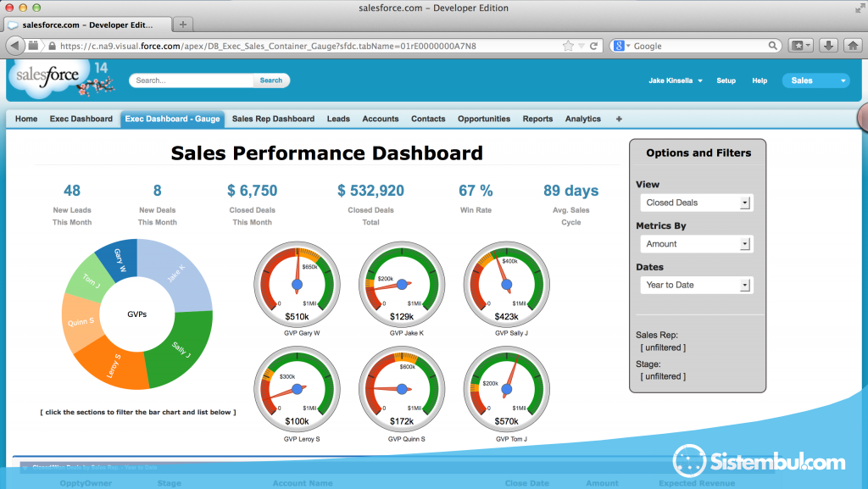Expand the Jake Kinsella user menu
The width and height of the screenshot is (868, 489).
coord(676,81)
